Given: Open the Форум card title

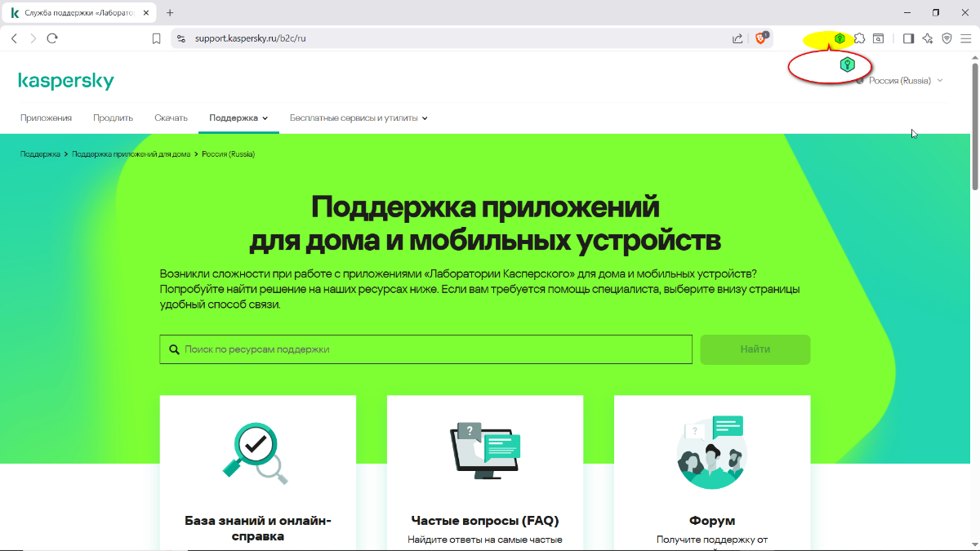Looking at the screenshot, I should click(x=712, y=521).
